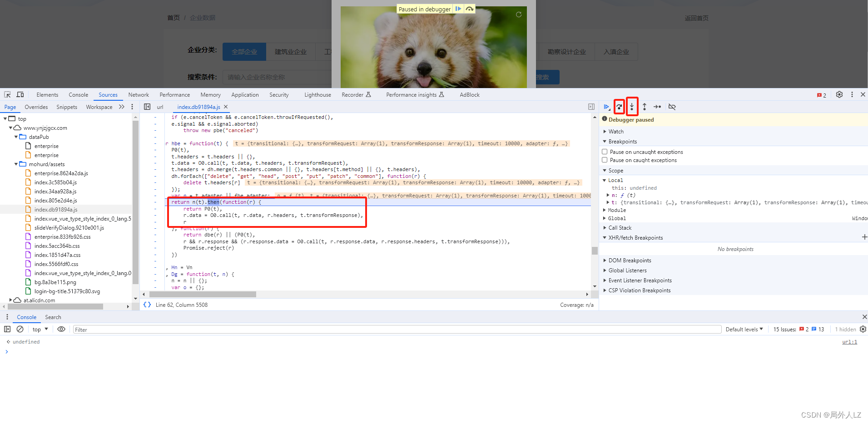Click the Step icon in debugger toolbar
The width and height of the screenshot is (868, 423).
657,107
